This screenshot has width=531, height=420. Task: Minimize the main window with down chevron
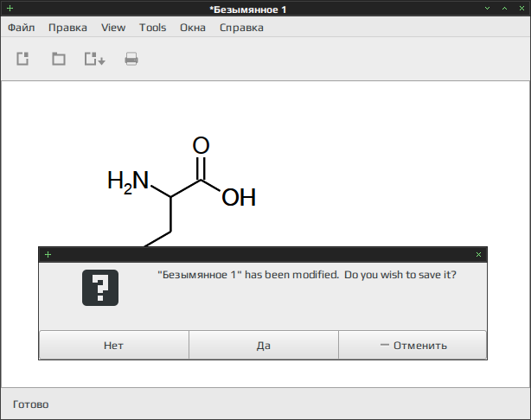click(x=487, y=9)
